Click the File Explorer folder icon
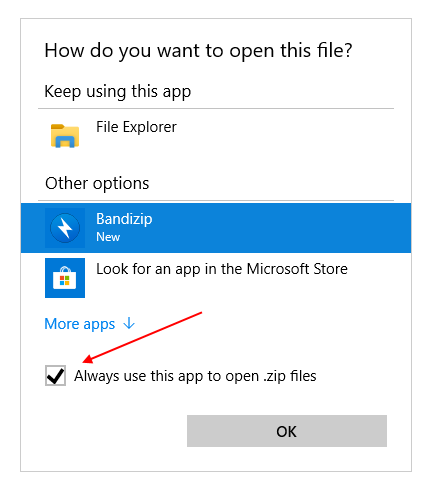This screenshot has height=490, width=430. [65, 136]
